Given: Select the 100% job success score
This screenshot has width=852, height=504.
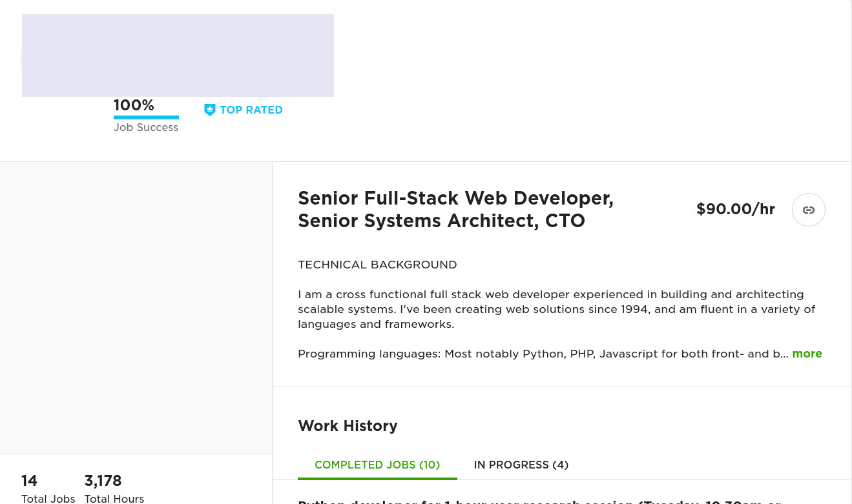Looking at the screenshot, I should tap(134, 105).
